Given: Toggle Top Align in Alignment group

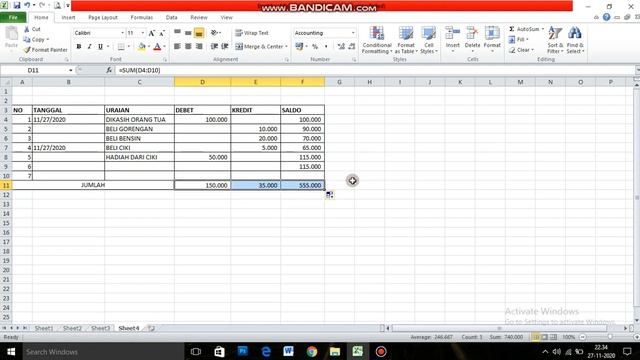Looking at the screenshot, I should (178, 33).
